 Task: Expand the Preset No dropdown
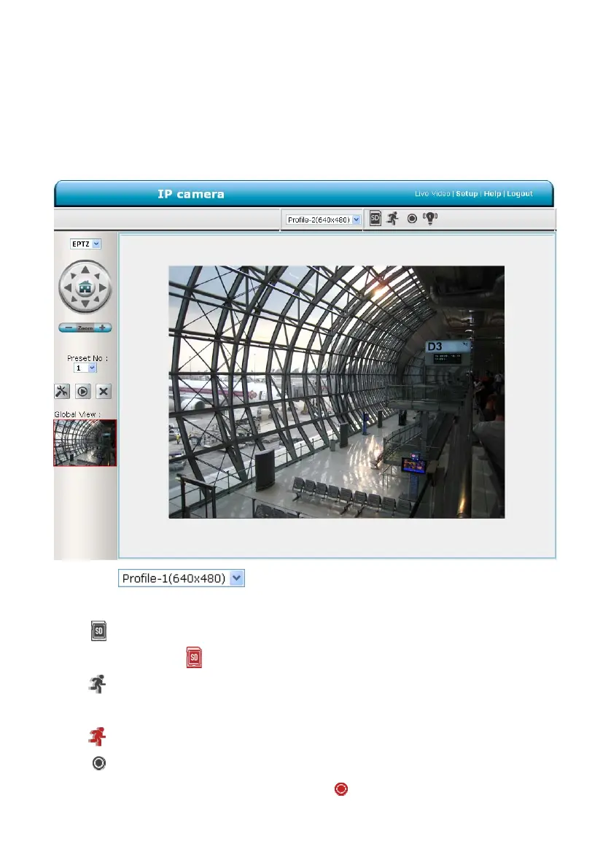point(85,368)
